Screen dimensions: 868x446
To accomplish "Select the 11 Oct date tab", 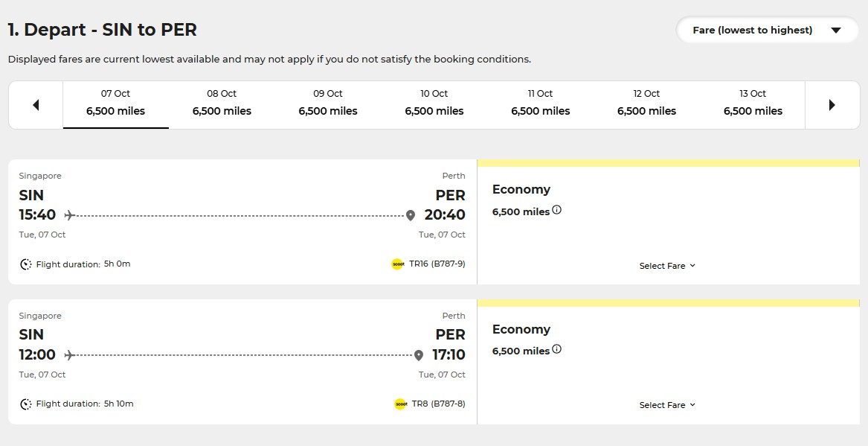I will [540, 103].
